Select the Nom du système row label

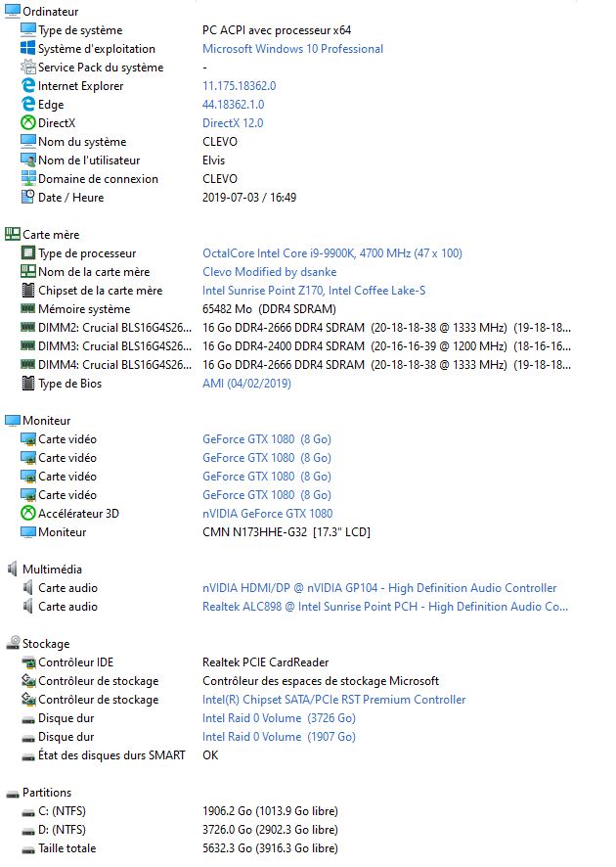(x=82, y=142)
